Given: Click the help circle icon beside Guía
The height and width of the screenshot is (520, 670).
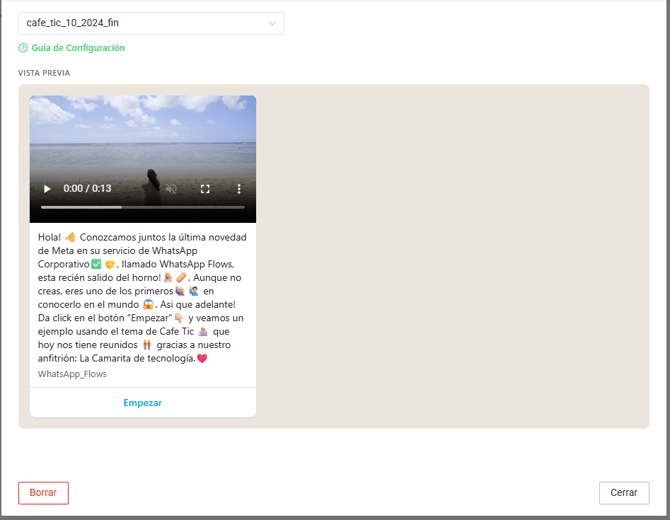Looking at the screenshot, I should coord(23,48).
